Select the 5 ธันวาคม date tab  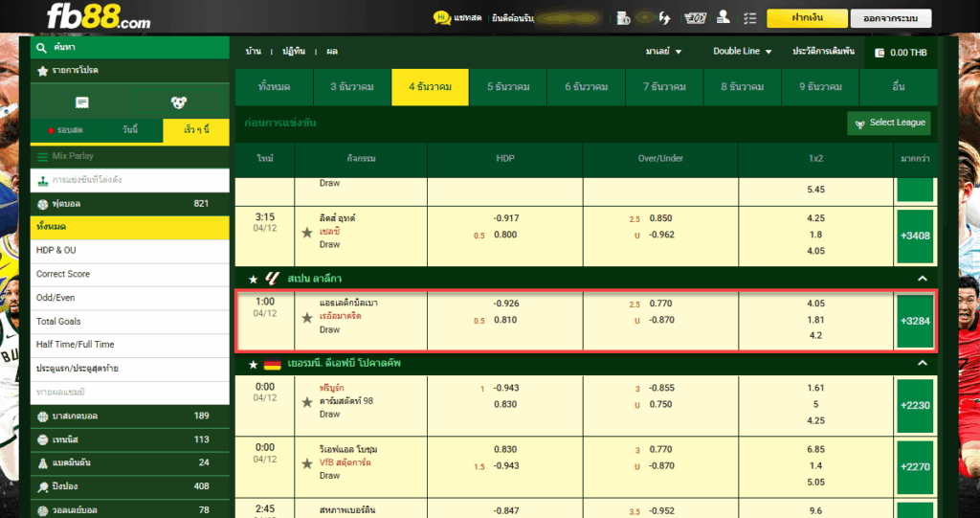point(508,87)
